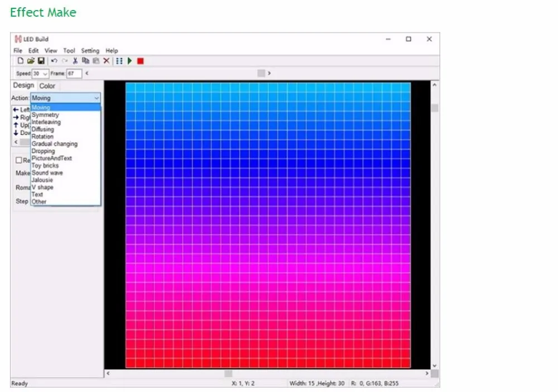558x392 pixels.
Task: Choose PictureAndText in the Action list
Action: click(65, 158)
